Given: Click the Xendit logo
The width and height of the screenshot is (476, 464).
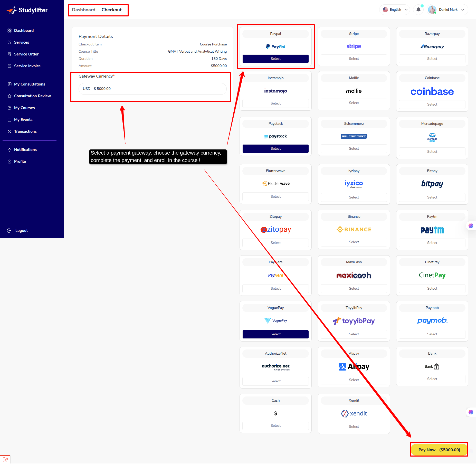Looking at the screenshot, I should click(x=354, y=413).
